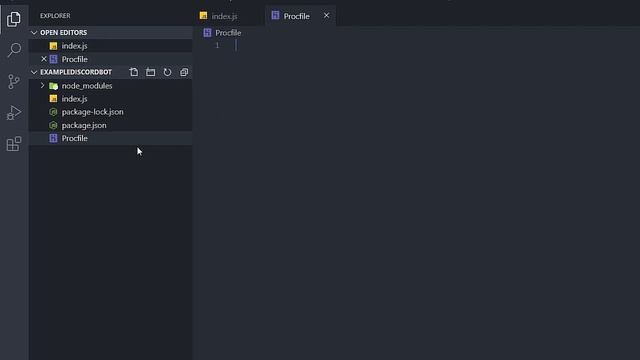
Task: Open the Extensions view
Action: (14, 144)
